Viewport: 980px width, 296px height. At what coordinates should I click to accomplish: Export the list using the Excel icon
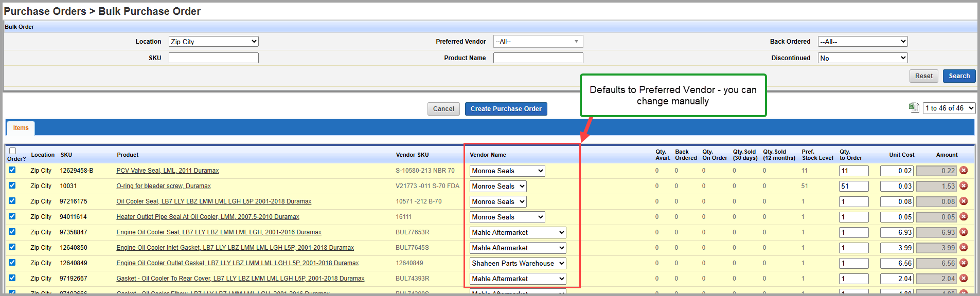pos(914,107)
